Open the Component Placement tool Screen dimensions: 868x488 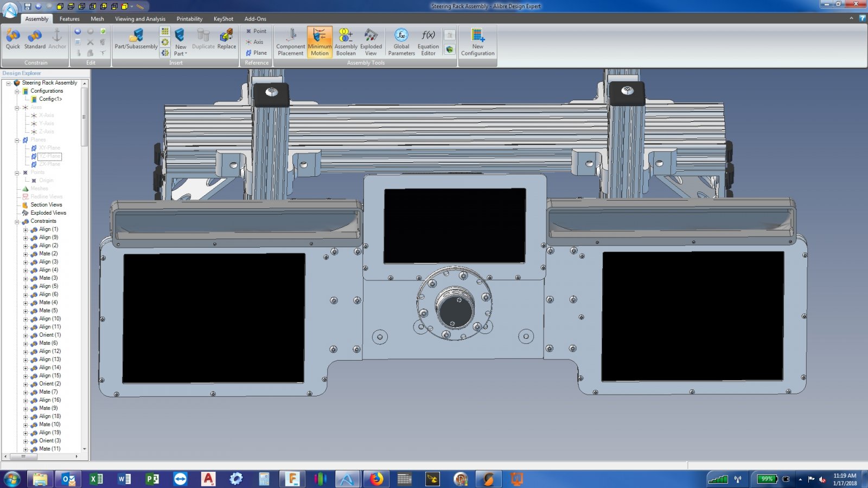(x=291, y=42)
